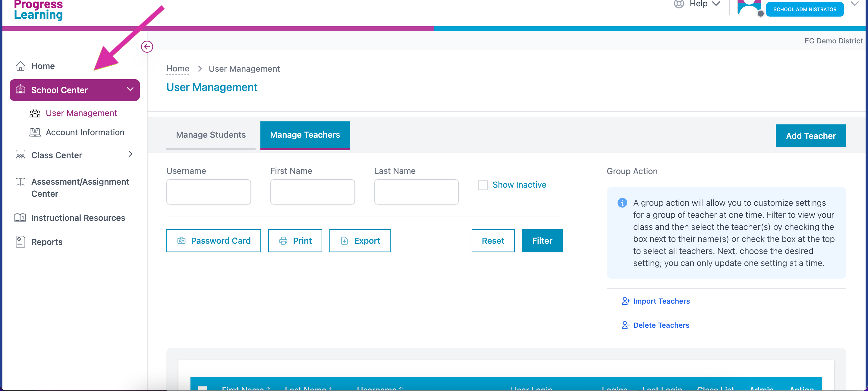Click the Help lifebuoy icon
868x391 pixels.
pos(679,4)
